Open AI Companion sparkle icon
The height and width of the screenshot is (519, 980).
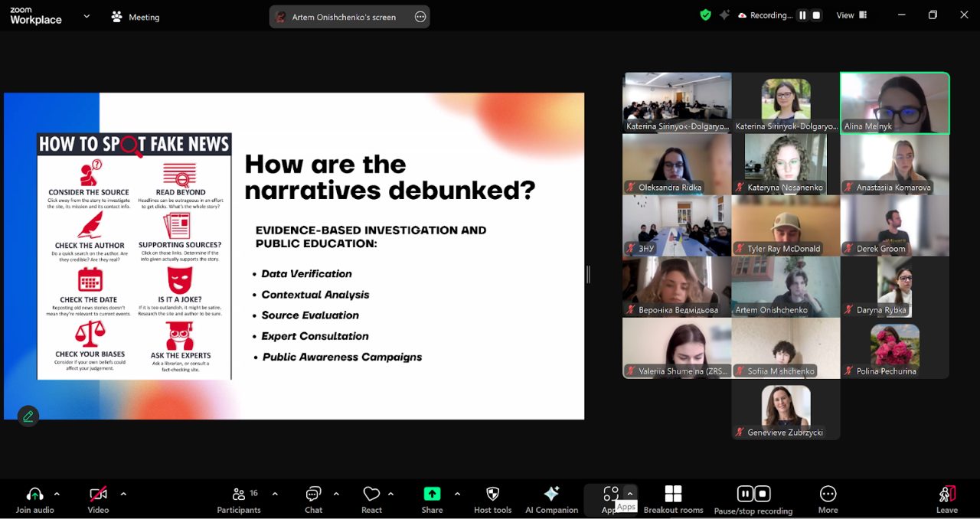coord(551,494)
